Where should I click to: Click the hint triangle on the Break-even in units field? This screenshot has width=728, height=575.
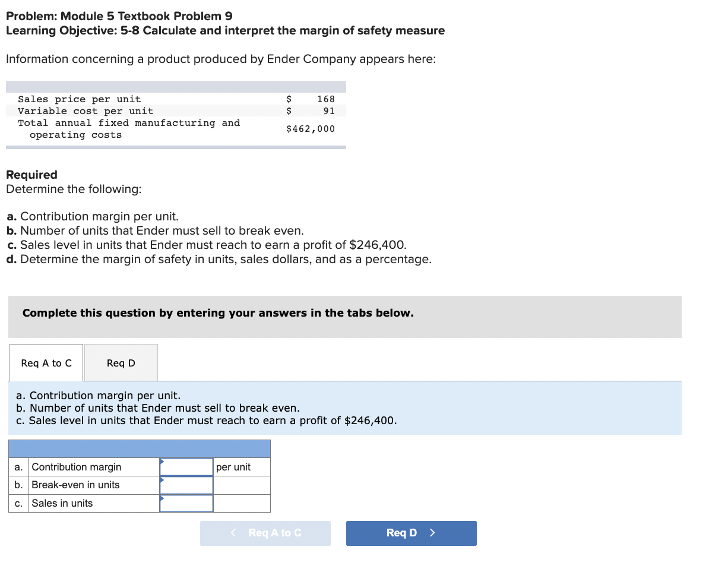[162, 480]
